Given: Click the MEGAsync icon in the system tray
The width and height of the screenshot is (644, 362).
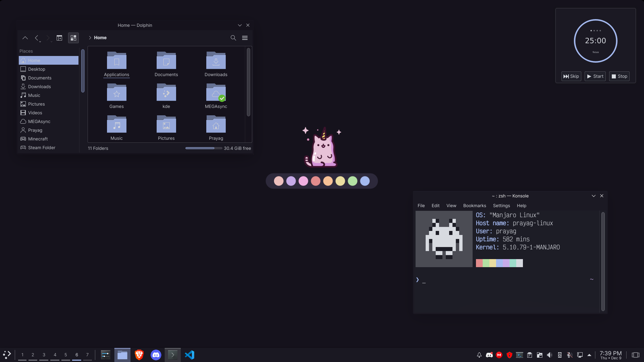Looking at the screenshot, I should pos(499,355).
